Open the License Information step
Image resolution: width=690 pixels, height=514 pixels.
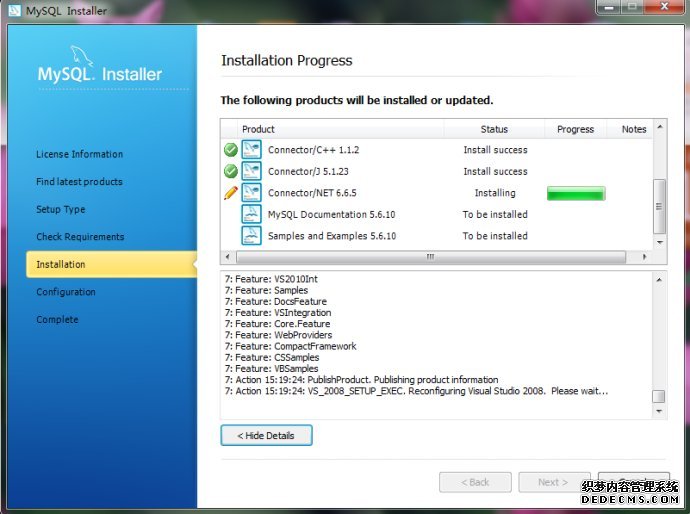coord(79,154)
